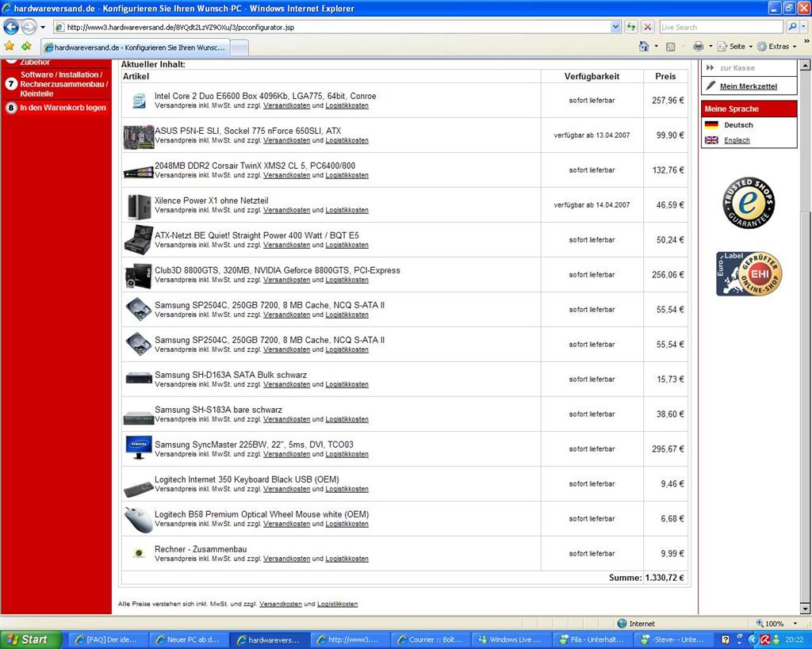Click the Samsung SH-S183A burner image

click(x=138, y=417)
